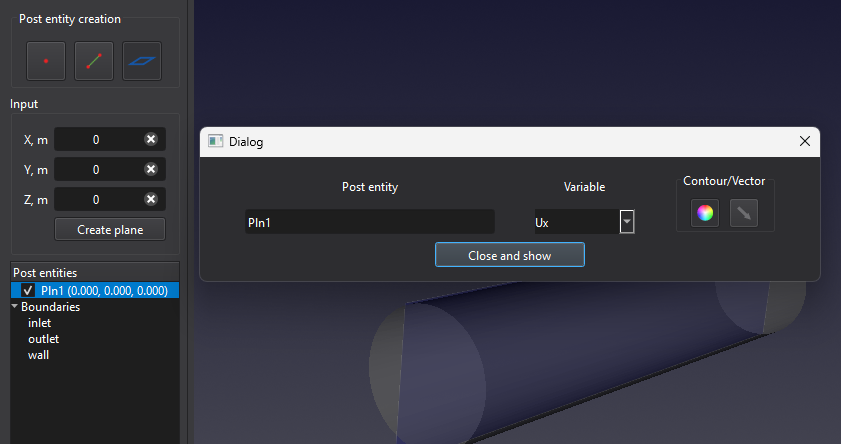Screen dimensions: 841x444
Task: Choose the contour color wheel icon
Action: (x=705, y=212)
